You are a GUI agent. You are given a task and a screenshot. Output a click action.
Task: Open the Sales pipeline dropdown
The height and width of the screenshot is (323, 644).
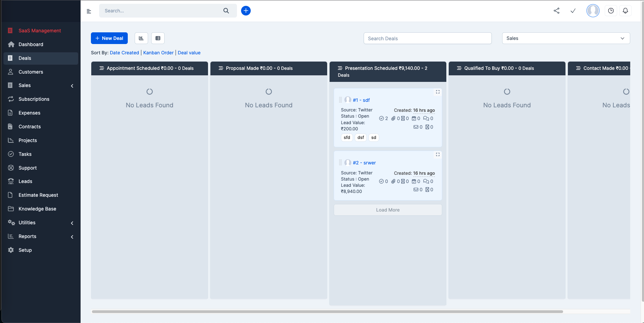566,38
